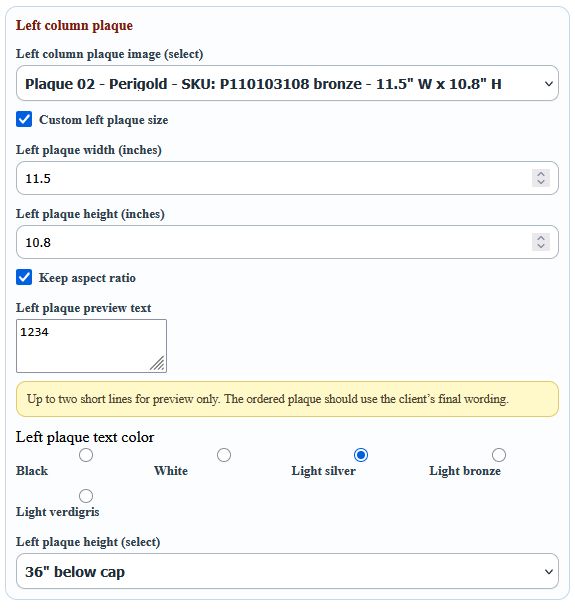Toggle Keep aspect ratio checkbox
This screenshot has width=575, height=609.
[x=24, y=277]
